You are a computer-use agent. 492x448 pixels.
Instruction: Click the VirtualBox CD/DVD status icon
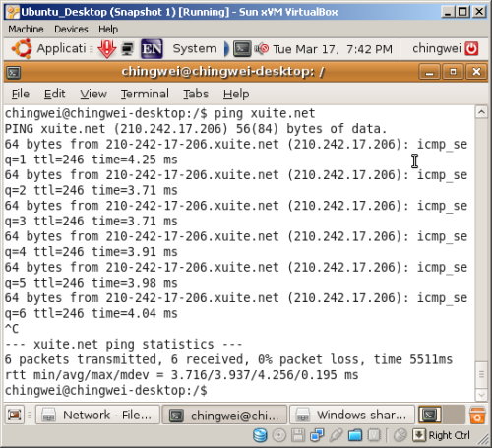tap(279, 436)
